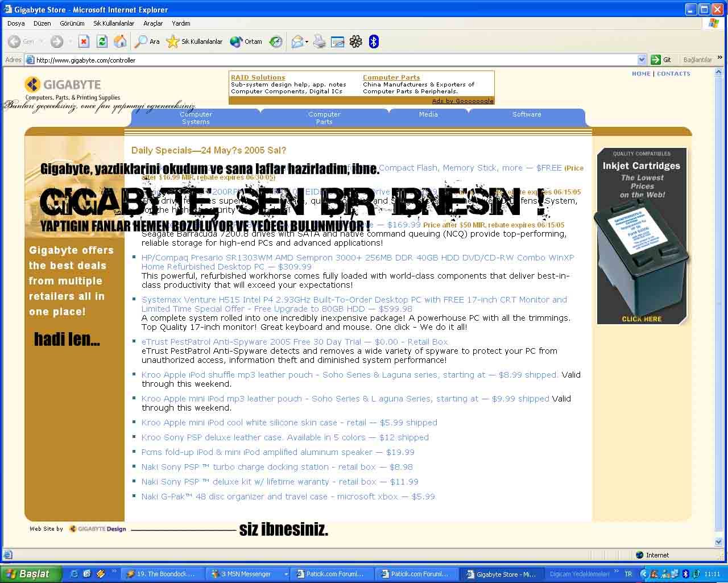The height and width of the screenshot is (583, 728).
Task: Open the HP/Compaq Presario SR1303WM link
Action: pyautogui.click(x=358, y=262)
